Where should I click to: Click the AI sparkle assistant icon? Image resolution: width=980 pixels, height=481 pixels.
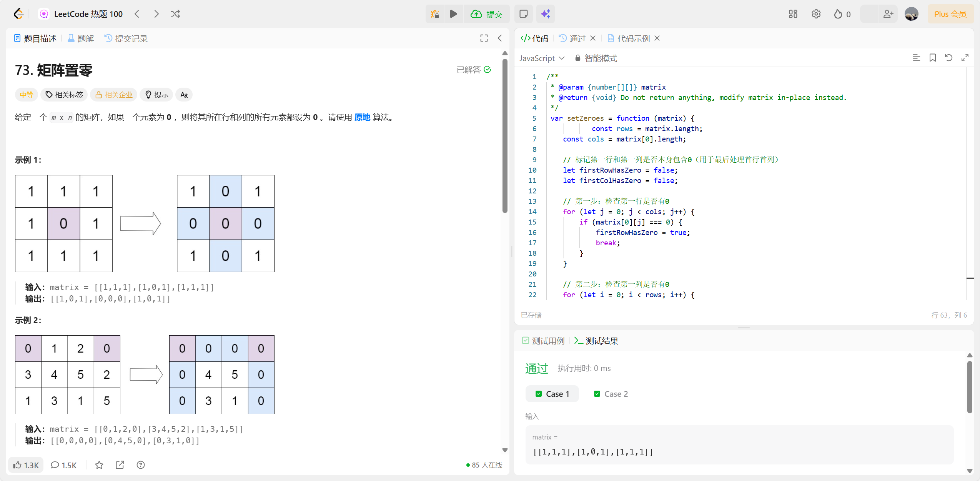(x=545, y=14)
